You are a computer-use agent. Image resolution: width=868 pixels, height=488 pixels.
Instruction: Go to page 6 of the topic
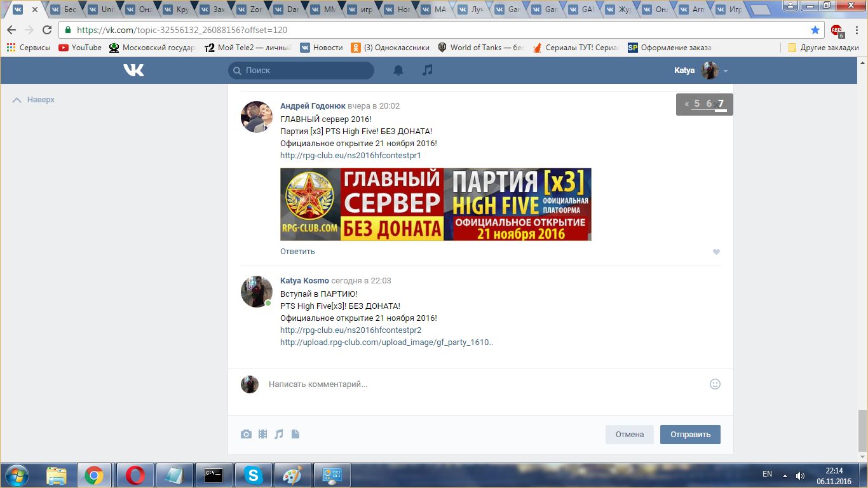point(709,104)
